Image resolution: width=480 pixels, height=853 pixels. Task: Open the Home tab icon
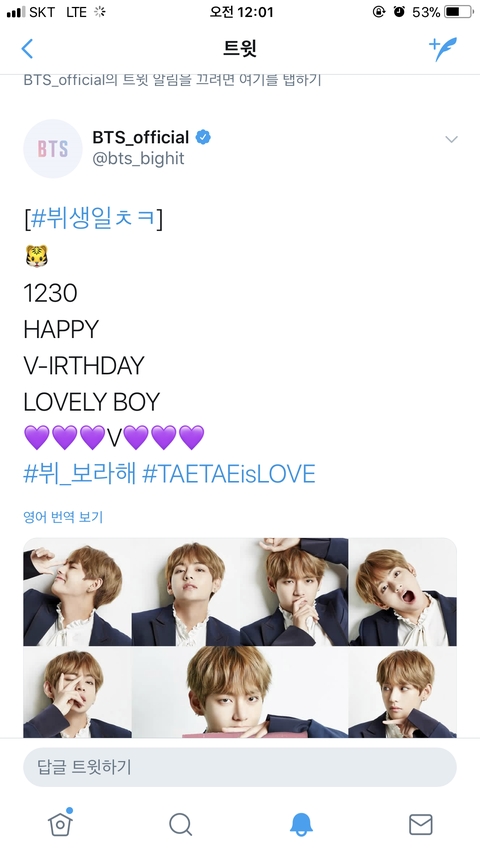pos(60,823)
